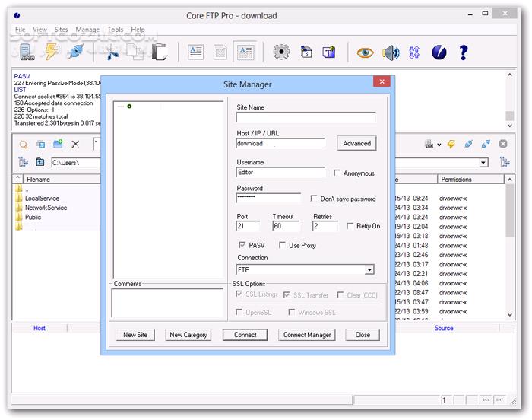Click the Close button in Site Manager

click(363, 335)
